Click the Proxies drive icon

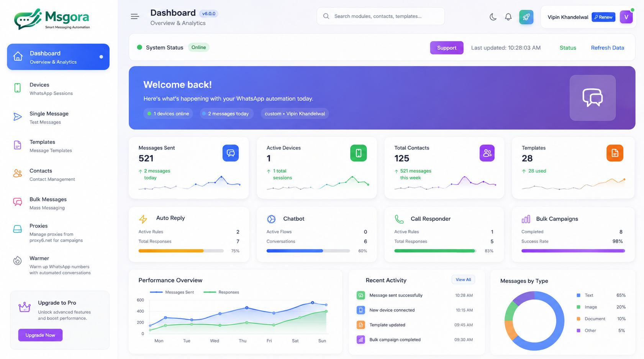point(18,229)
